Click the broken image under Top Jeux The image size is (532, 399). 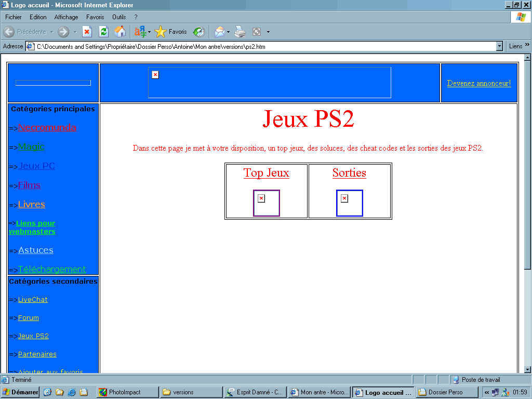pyautogui.click(x=261, y=198)
